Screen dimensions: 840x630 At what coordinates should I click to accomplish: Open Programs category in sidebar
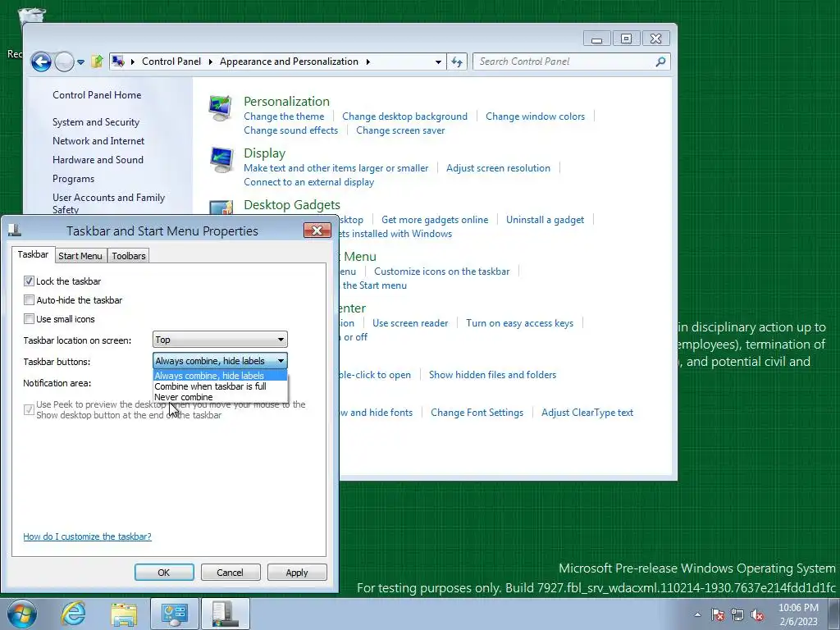[73, 179]
